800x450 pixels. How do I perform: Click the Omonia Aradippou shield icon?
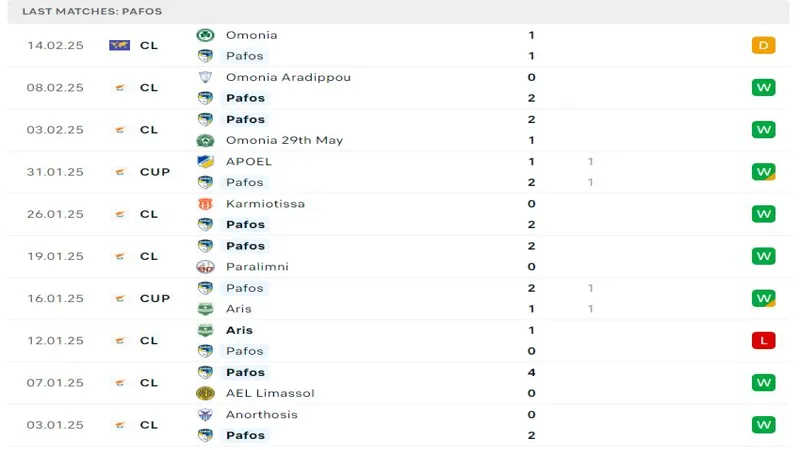(x=205, y=77)
